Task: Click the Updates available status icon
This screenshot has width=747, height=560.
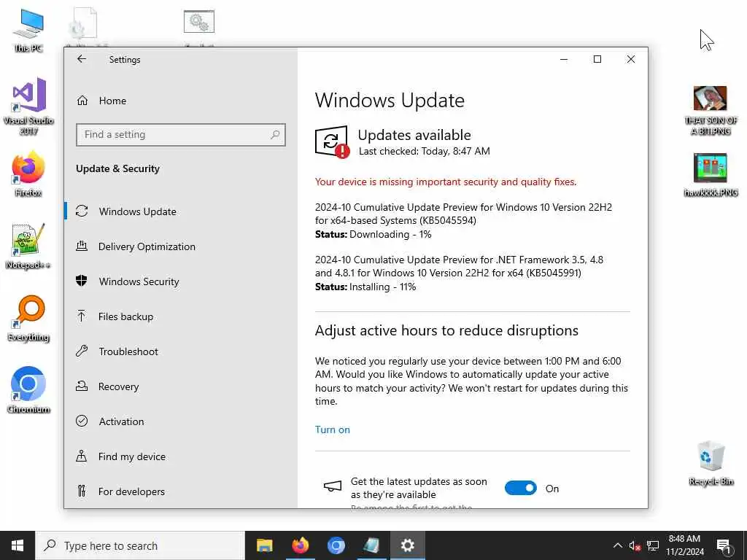Action: [332, 141]
